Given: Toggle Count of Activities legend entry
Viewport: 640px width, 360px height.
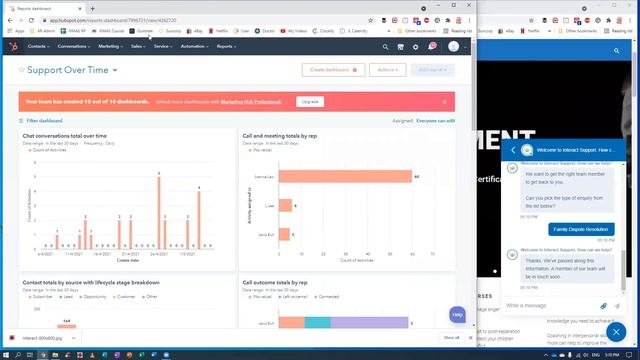Looking at the screenshot, I should coord(47,150).
